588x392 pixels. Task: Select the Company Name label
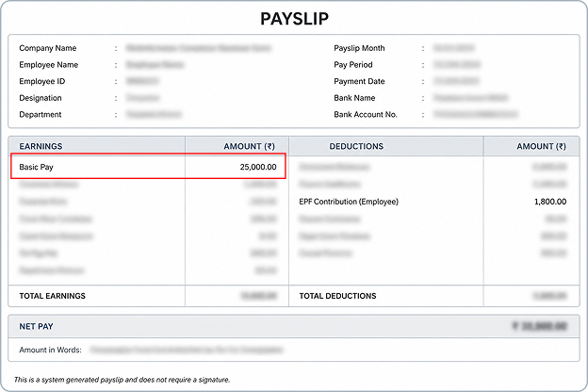pyautogui.click(x=48, y=48)
